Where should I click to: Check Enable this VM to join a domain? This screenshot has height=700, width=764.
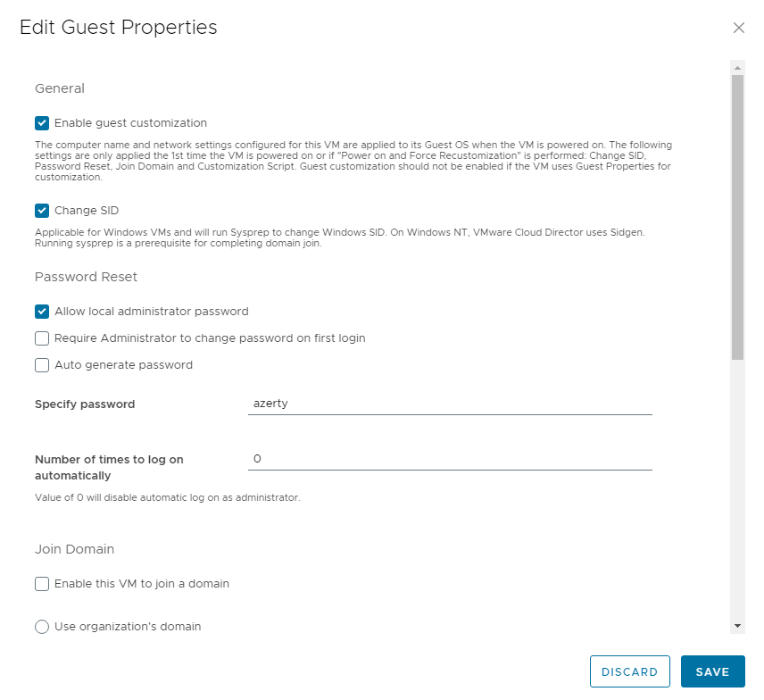pyautogui.click(x=42, y=584)
